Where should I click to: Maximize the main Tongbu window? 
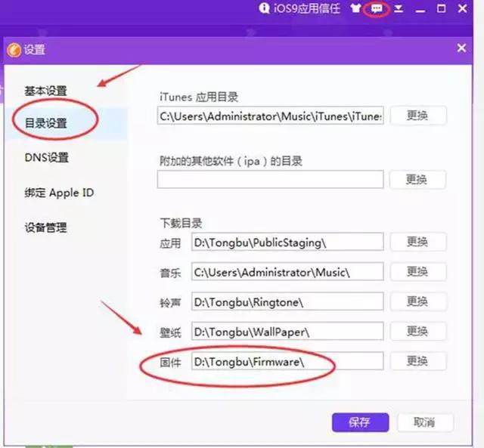click(x=442, y=8)
